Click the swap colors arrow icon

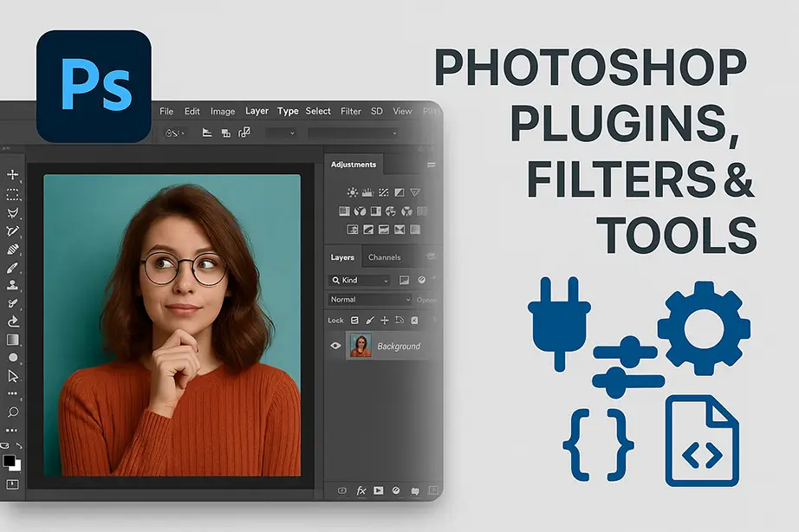coord(19,446)
